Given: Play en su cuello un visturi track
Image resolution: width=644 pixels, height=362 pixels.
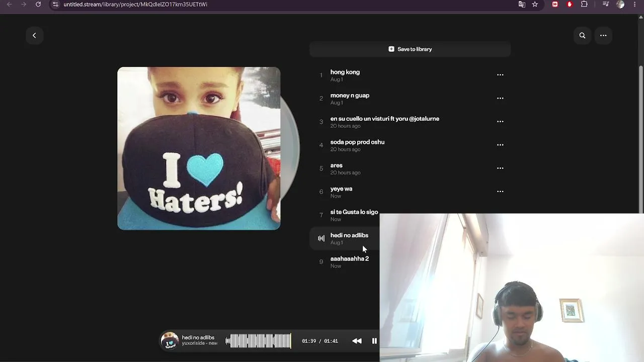Looking at the screenshot, I should pos(410,122).
